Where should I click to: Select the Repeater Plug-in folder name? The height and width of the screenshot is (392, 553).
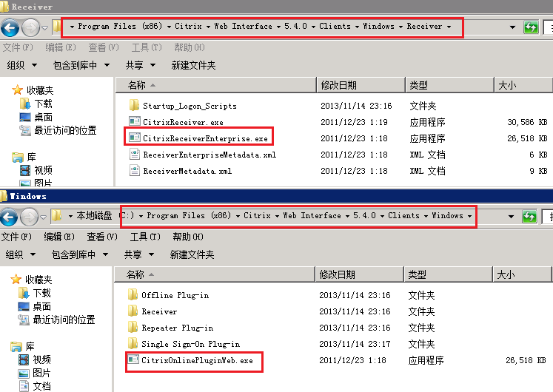coord(178,328)
